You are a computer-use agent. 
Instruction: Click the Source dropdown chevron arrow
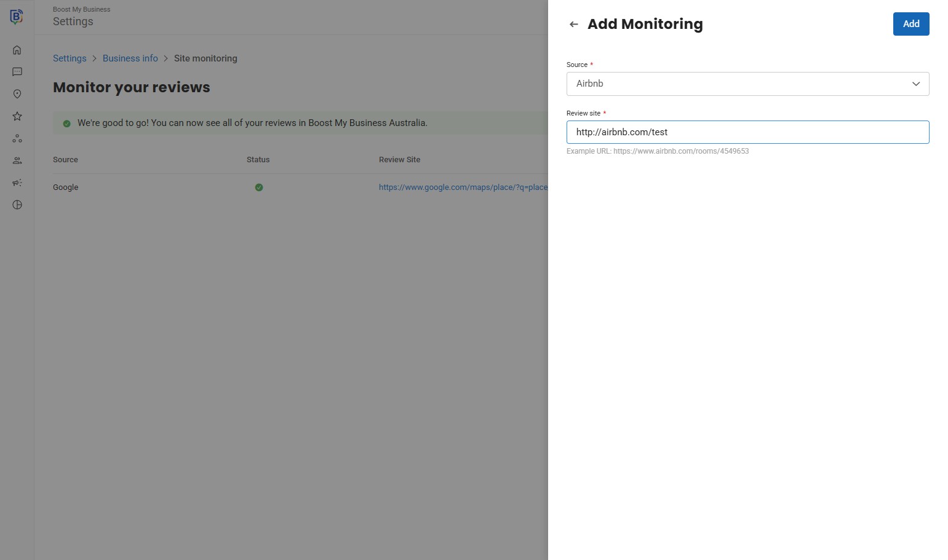[915, 84]
